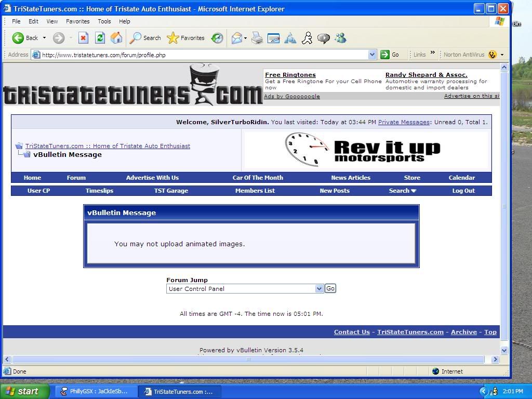Open Search with the magnifier icon
The image size is (532, 399).
(136, 38)
